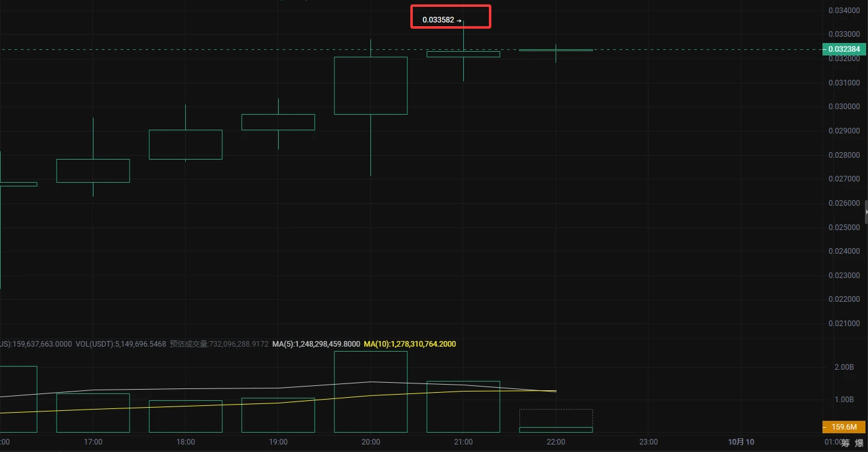This screenshot has height=452, width=868.
Task: Select the 19:00 candlestick body
Action: coord(278,122)
